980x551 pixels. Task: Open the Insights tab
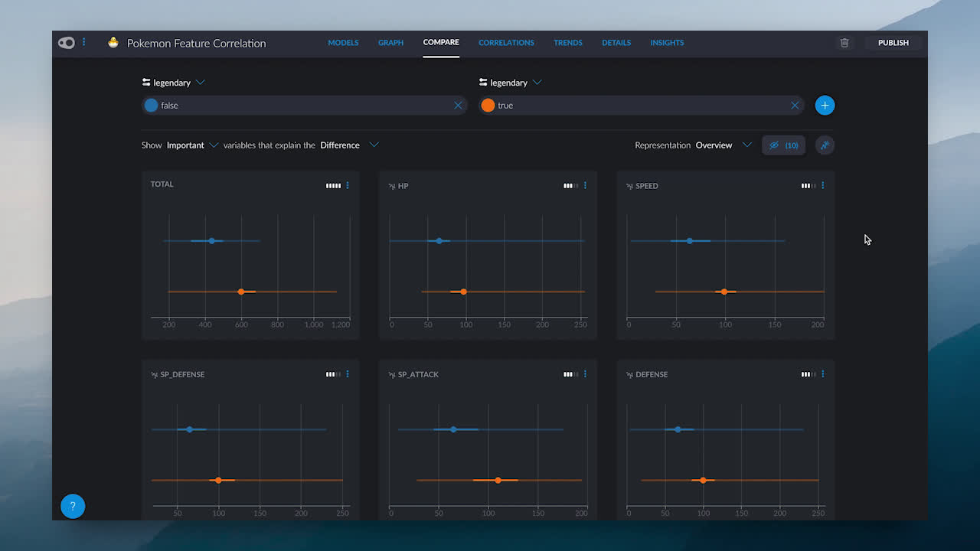point(667,43)
